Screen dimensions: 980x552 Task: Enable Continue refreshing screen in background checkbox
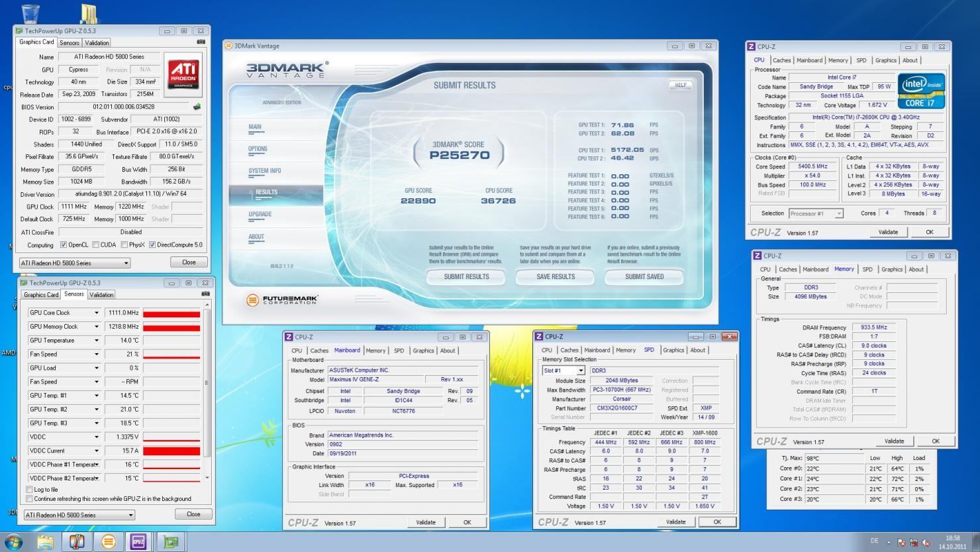click(29, 499)
